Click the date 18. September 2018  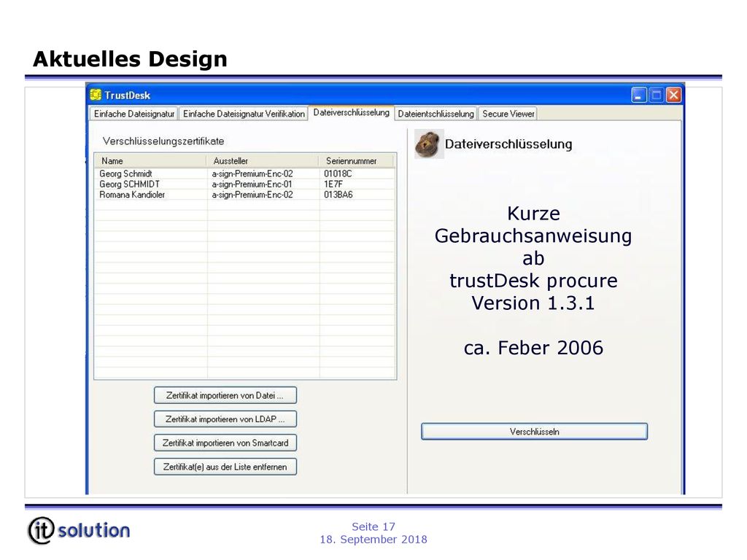click(x=373, y=539)
